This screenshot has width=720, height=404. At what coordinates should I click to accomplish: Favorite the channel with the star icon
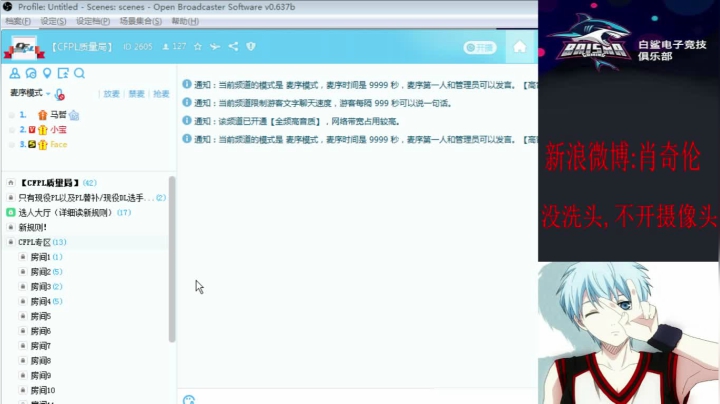pos(198,46)
